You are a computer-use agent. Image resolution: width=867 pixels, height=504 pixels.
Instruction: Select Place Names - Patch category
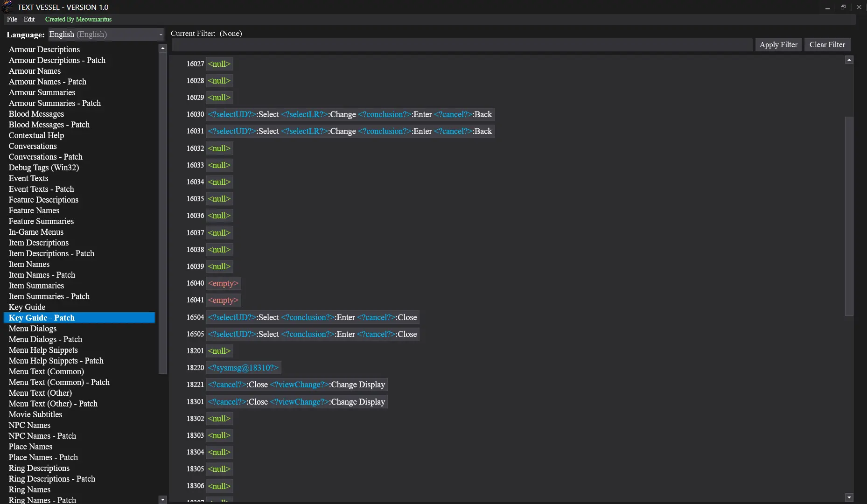(x=43, y=457)
